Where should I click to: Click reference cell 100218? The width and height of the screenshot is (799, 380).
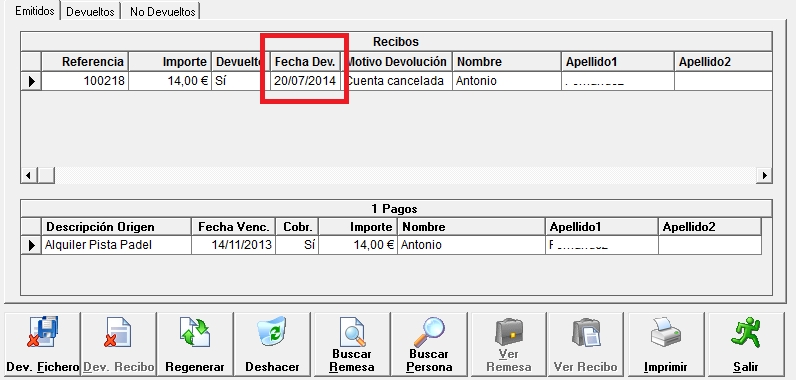click(85, 81)
